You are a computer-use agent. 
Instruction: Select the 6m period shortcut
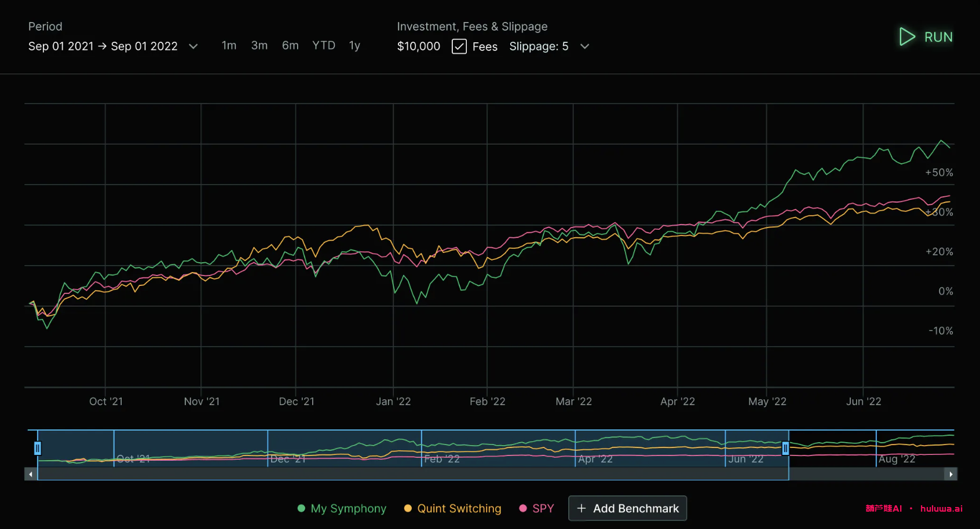coord(290,45)
